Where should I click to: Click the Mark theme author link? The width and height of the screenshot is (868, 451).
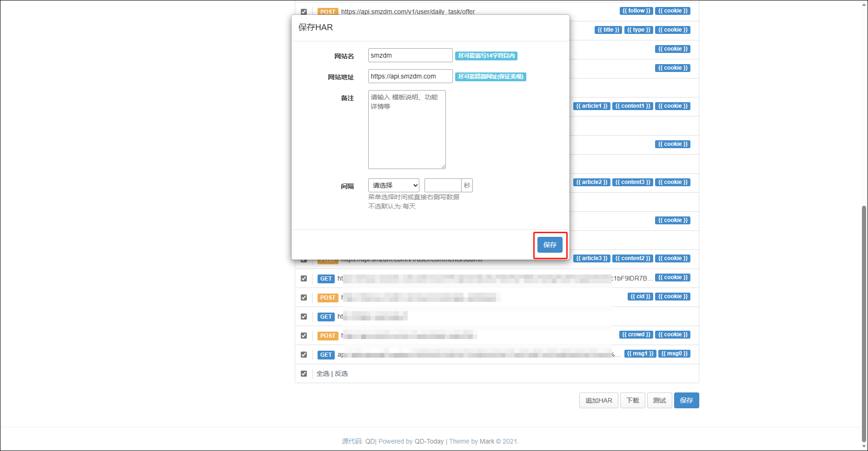click(x=487, y=441)
